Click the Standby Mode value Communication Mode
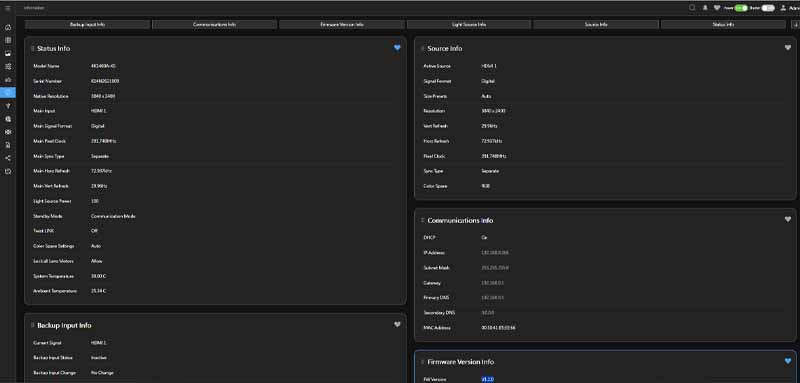 click(113, 216)
